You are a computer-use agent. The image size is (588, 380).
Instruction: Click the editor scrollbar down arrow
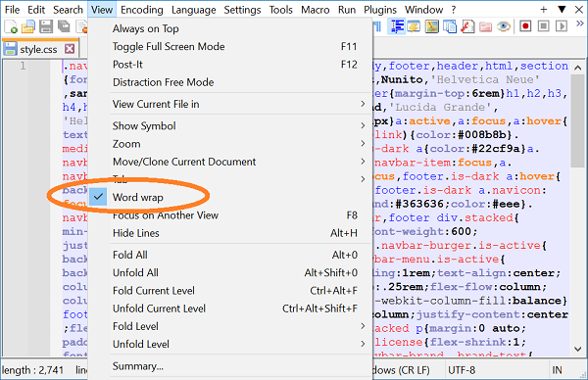click(578, 349)
